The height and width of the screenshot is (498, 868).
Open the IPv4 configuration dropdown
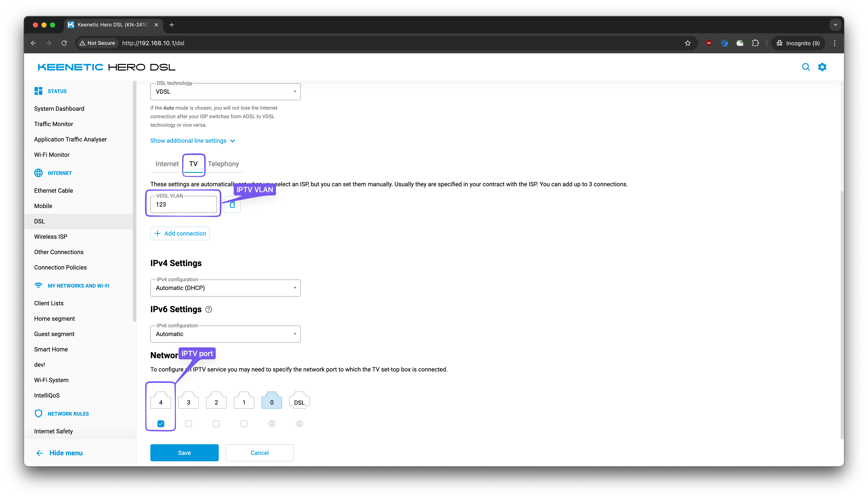tap(225, 288)
